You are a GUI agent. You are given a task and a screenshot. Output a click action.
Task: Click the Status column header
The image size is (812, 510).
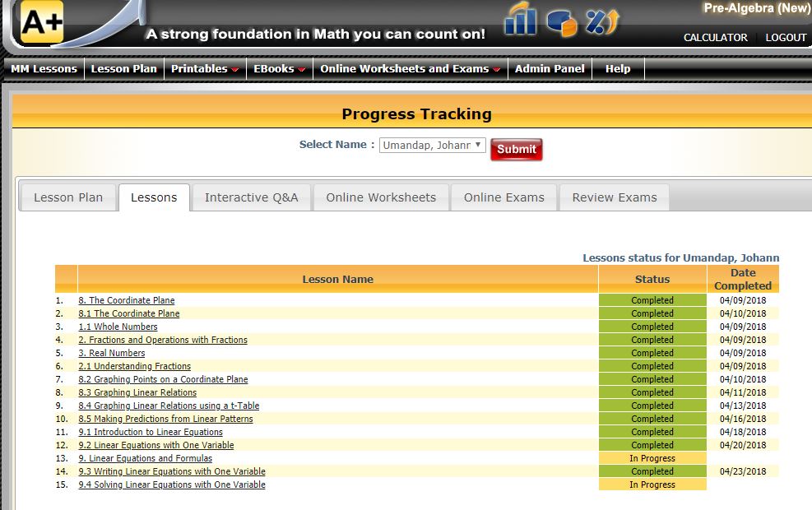652,279
